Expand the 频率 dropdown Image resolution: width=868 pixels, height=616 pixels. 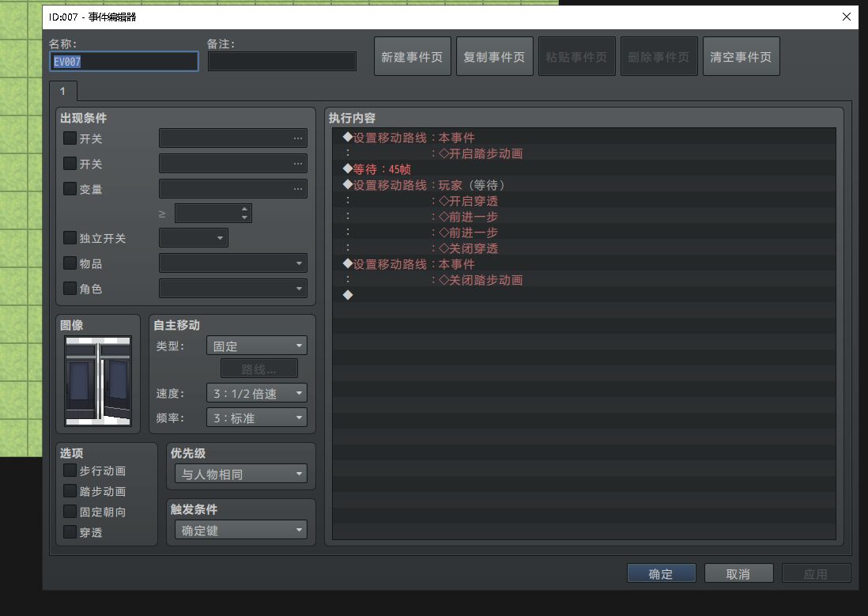(257, 418)
